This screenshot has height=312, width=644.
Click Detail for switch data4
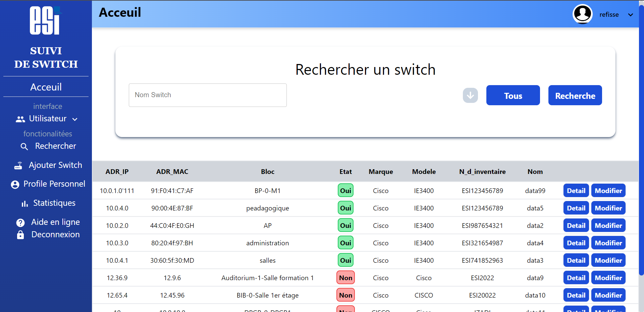576,243
